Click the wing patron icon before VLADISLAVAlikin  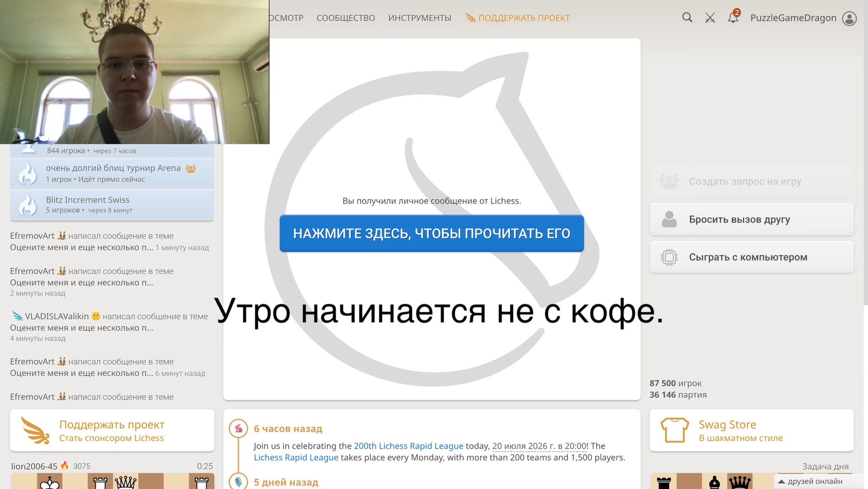(17, 316)
